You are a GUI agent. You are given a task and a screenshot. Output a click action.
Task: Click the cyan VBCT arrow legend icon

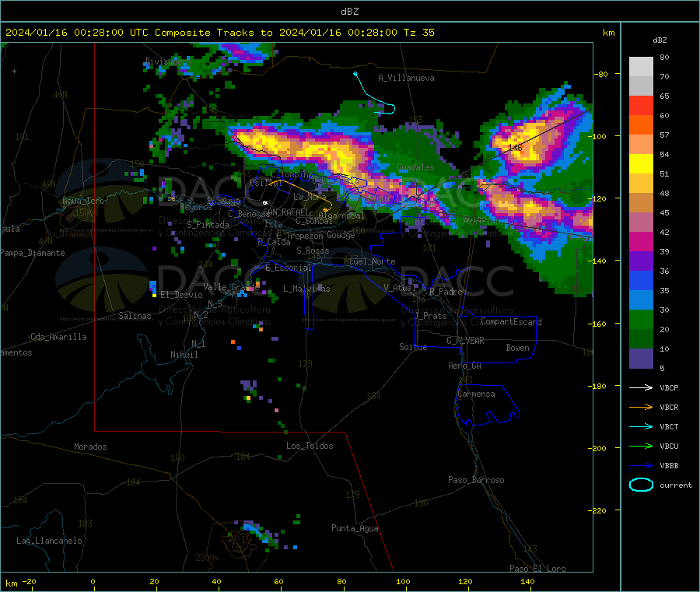click(641, 426)
